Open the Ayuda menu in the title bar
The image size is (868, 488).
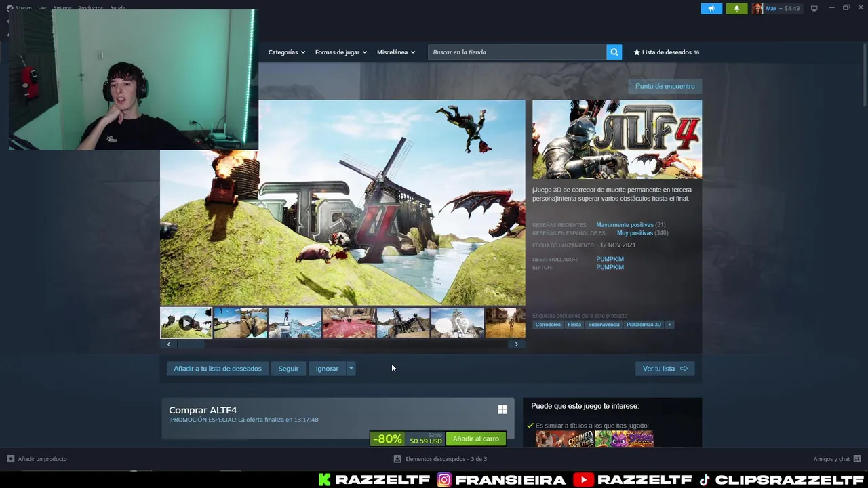click(x=117, y=8)
